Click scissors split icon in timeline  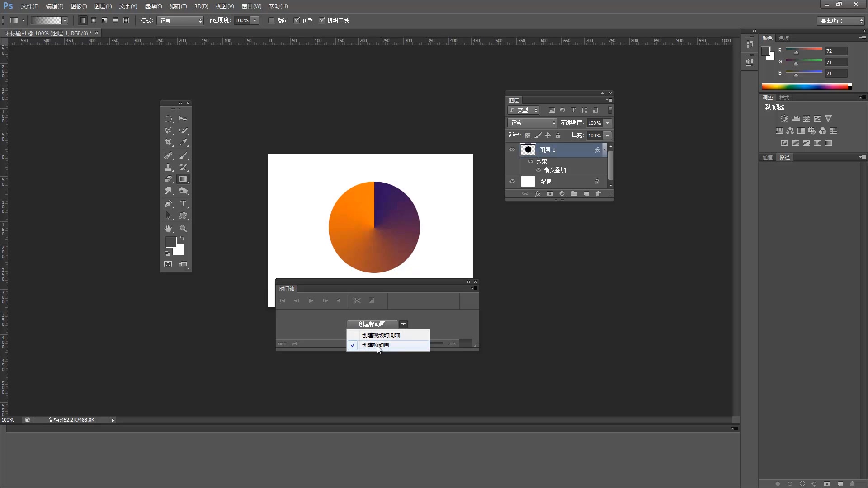tap(357, 300)
